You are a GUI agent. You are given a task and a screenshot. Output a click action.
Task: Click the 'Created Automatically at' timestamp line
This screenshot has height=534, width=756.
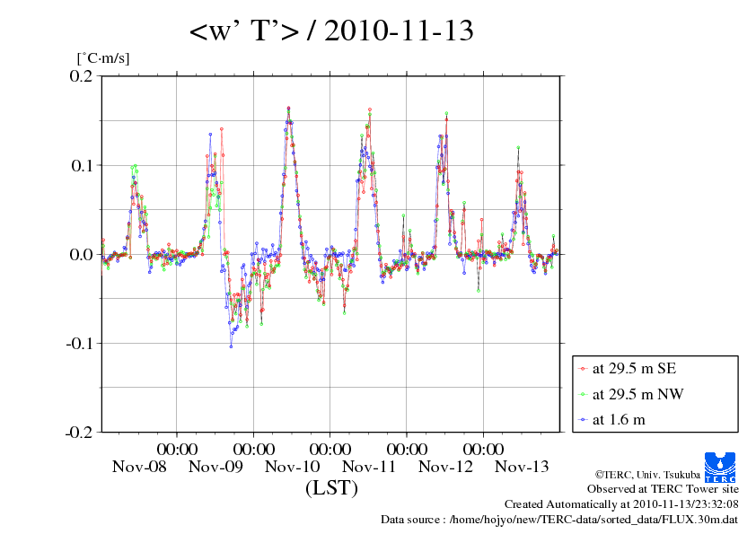pos(621,504)
